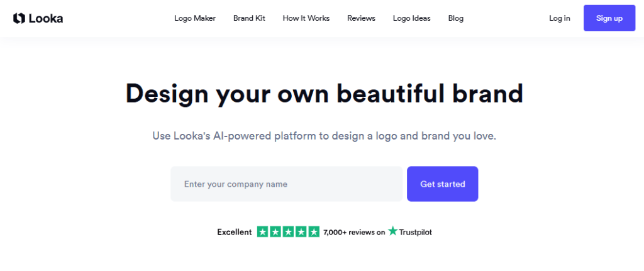Image resolution: width=644 pixels, height=271 pixels.
Task: Click the Excellent rating label
Action: [x=234, y=232]
